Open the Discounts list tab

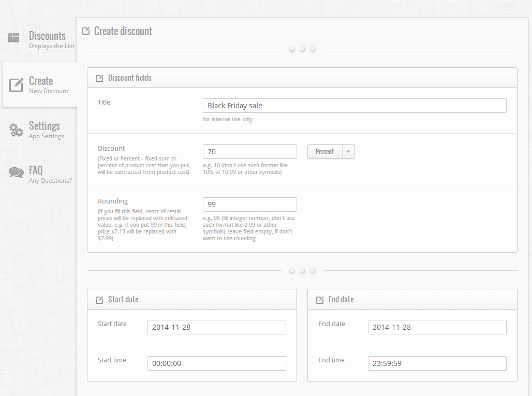[x=47, y=39]
